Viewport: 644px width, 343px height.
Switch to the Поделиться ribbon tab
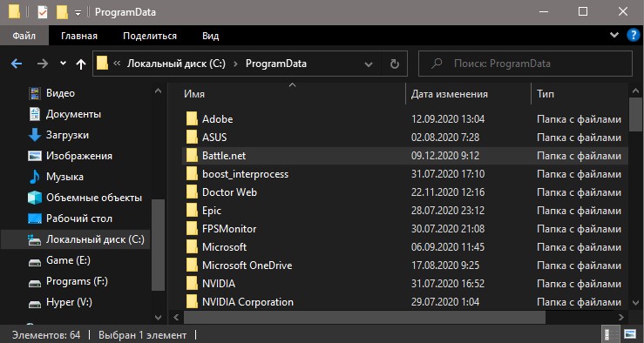click(x=150, y=36)
